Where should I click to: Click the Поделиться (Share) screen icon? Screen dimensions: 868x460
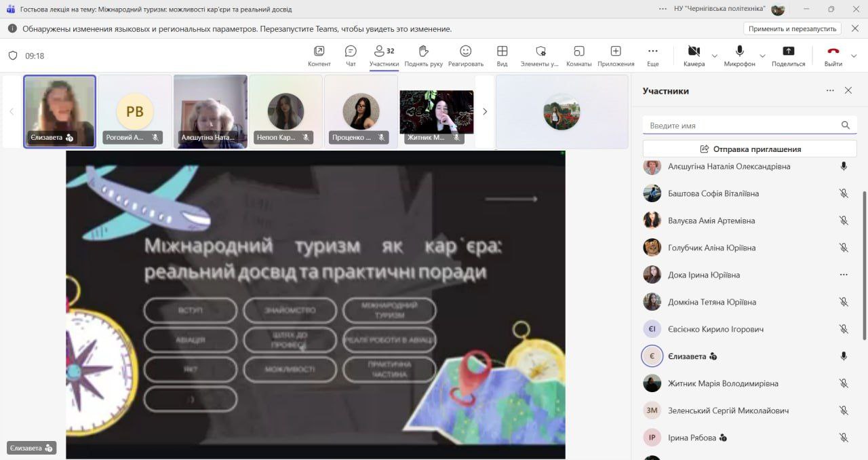tap(788, 52)
